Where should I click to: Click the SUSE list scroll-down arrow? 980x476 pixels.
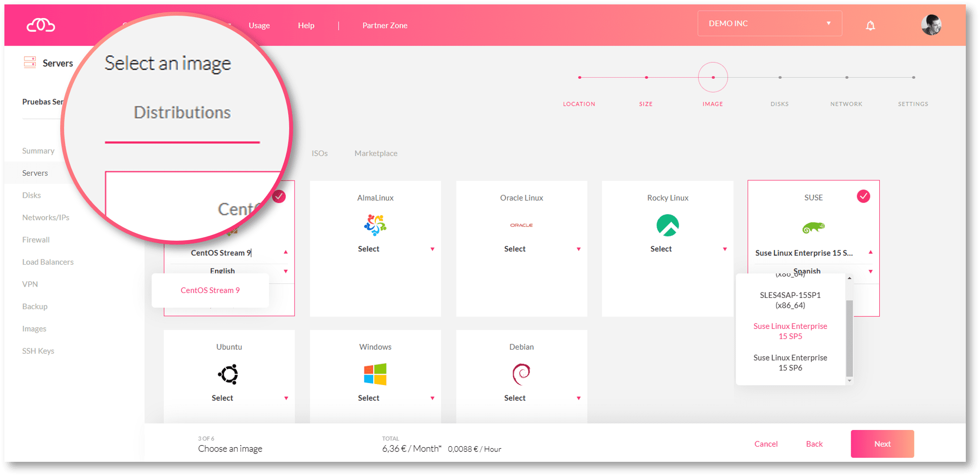[849, 381]
